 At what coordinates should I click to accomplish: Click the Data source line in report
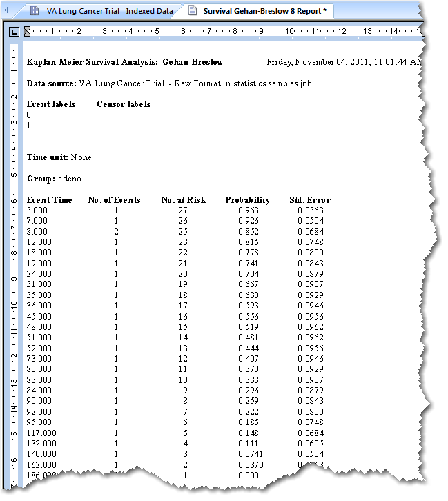pos(169,83)
